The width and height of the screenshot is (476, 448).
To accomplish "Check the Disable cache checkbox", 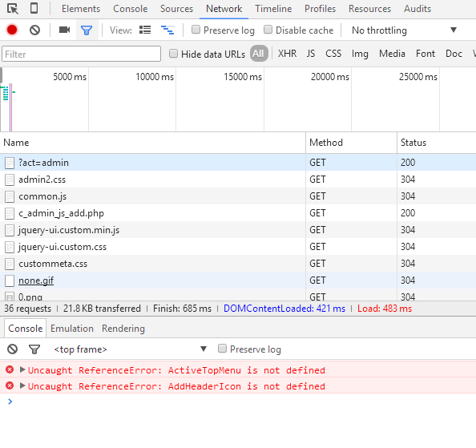I will point(268,30).
